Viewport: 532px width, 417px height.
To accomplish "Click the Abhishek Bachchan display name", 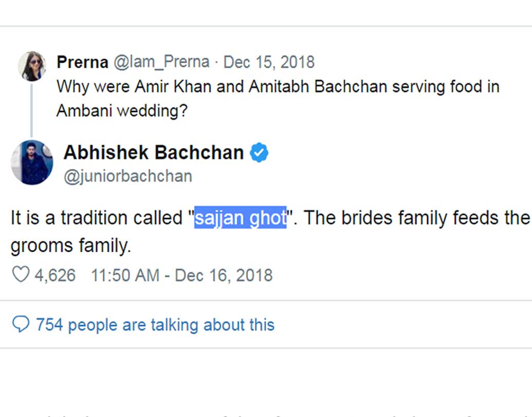I will coord(153,153).
